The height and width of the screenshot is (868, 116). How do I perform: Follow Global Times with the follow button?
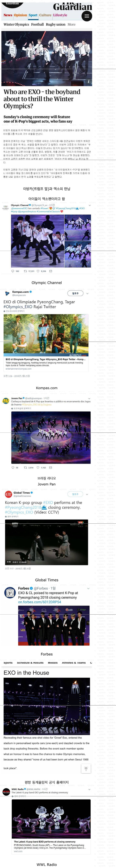point(75,494)
